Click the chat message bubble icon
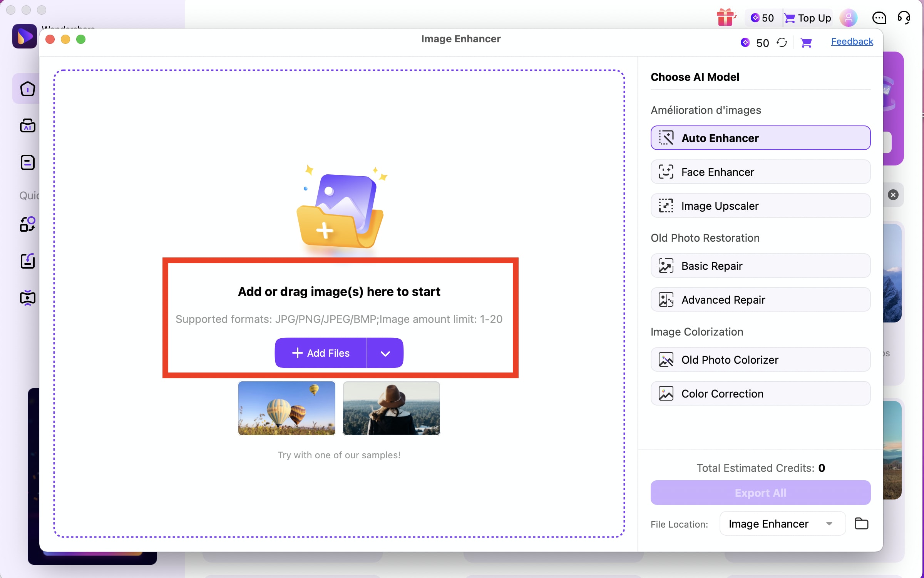This screenshot has width=924, height=578. click(879, 18)
